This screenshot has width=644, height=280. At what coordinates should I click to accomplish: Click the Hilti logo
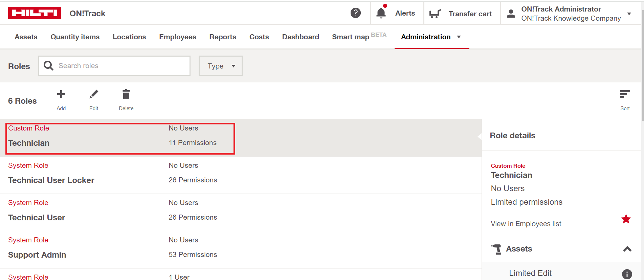34,13
